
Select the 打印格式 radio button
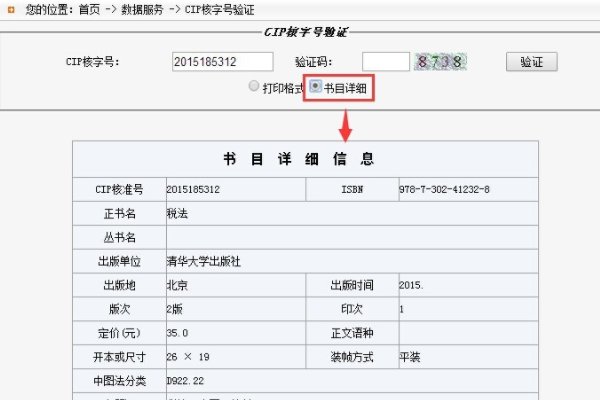coord(253,86)
